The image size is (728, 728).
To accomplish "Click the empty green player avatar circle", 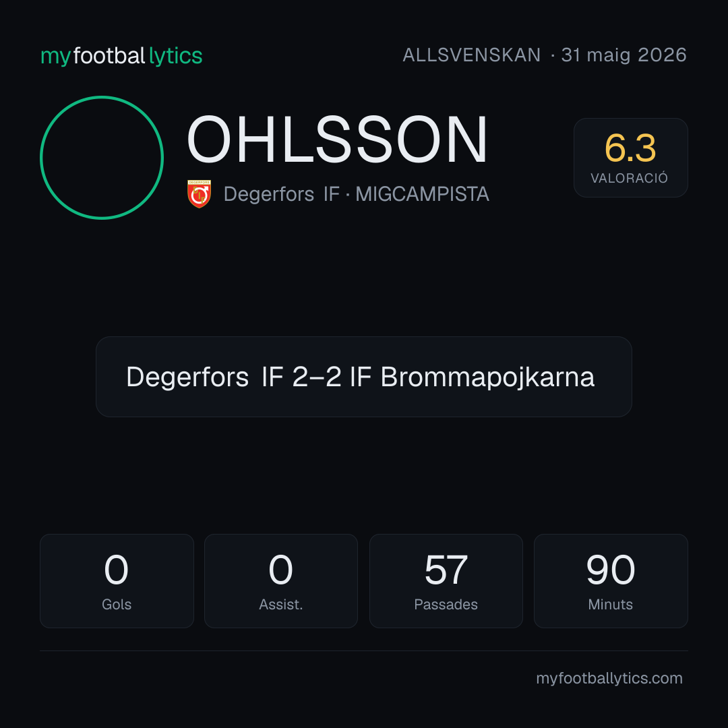I will [102, 157].
